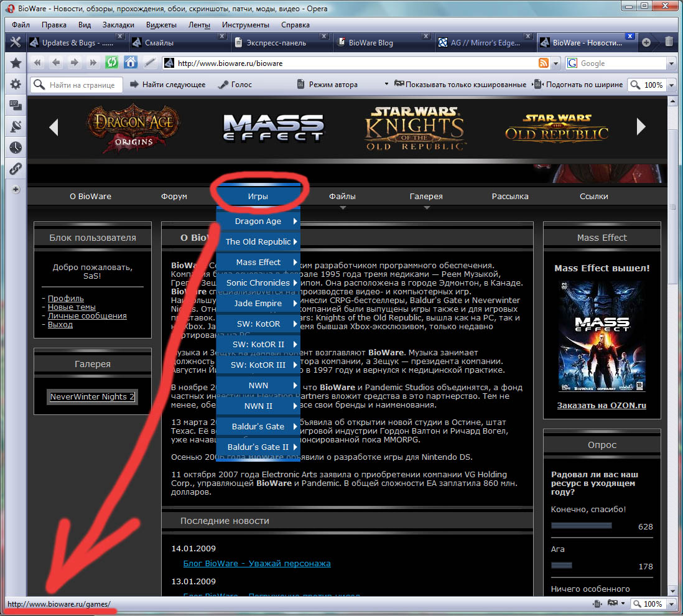Reload the current page
The width and height of the screenshot is (683, 616).
111,63
